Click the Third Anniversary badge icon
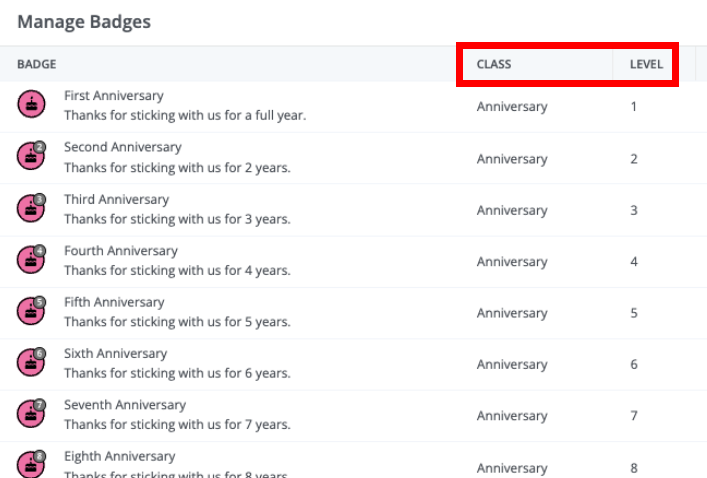 (x=31, y=208)
